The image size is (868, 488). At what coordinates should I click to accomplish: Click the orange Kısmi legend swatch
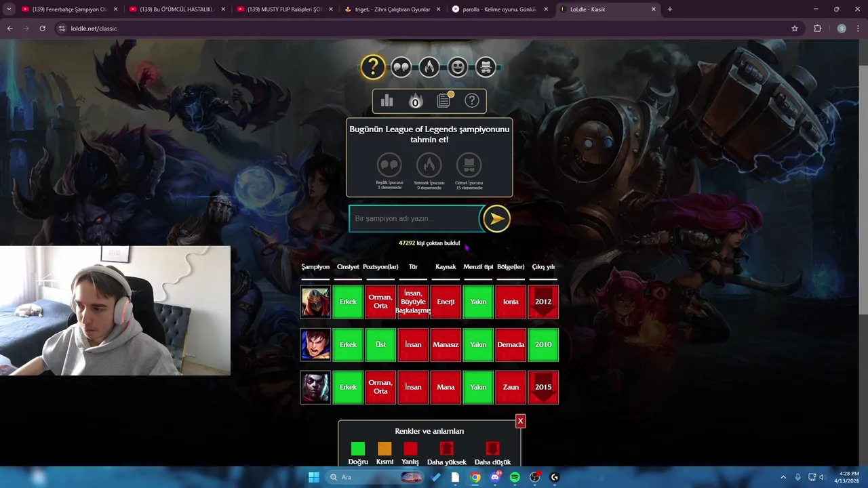coord(384,449)
